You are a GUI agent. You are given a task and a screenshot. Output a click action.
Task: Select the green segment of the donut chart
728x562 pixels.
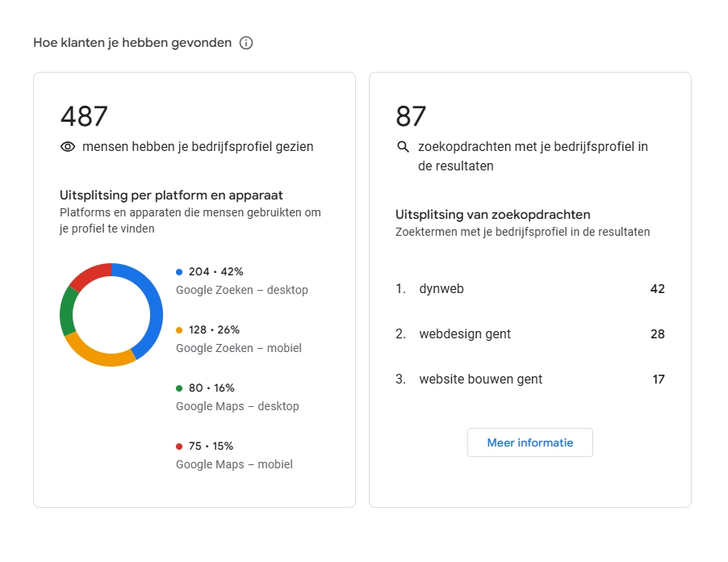[67, 310]
